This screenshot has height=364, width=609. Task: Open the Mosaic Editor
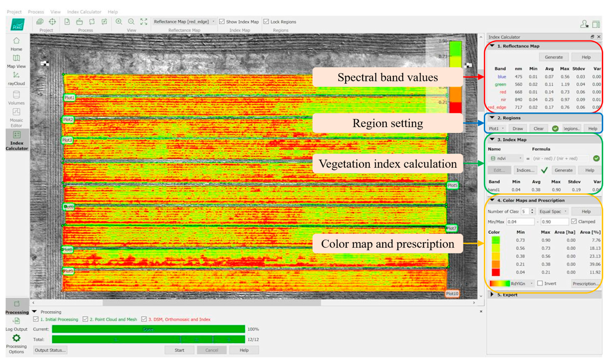click(x=16, y=118)
